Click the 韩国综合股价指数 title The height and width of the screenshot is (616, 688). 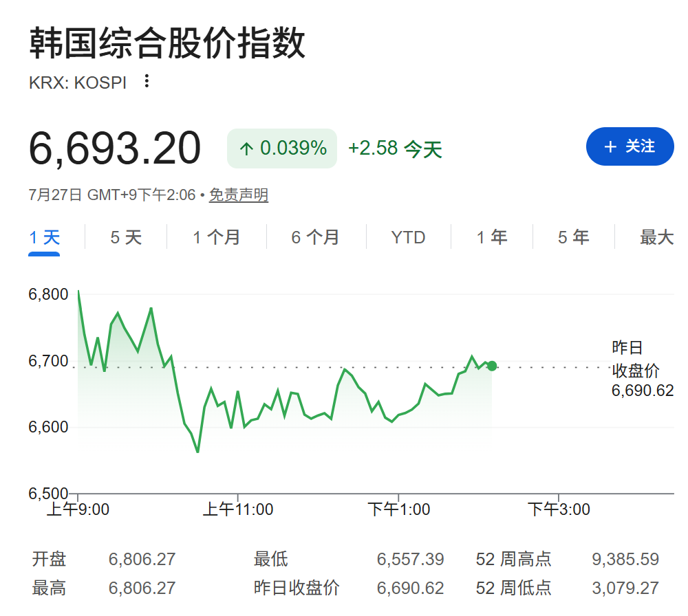[x=167, y=43]
